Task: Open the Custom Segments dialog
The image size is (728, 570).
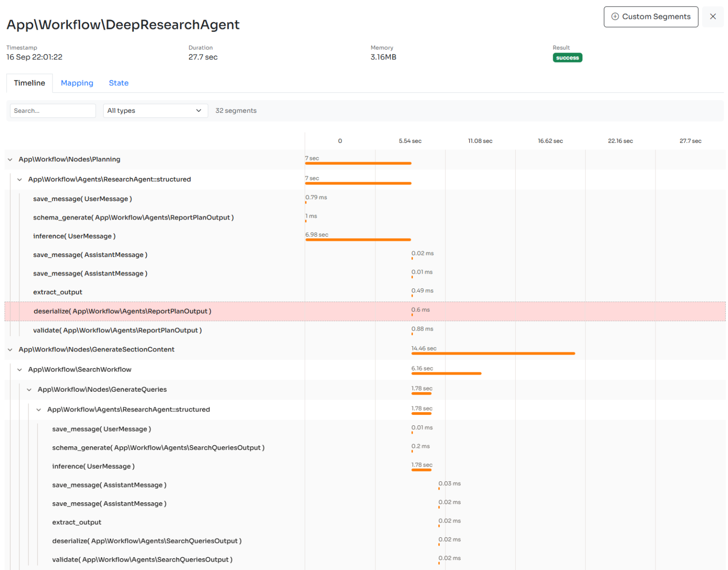Action: pyautogui.click(x=651, y=16)
